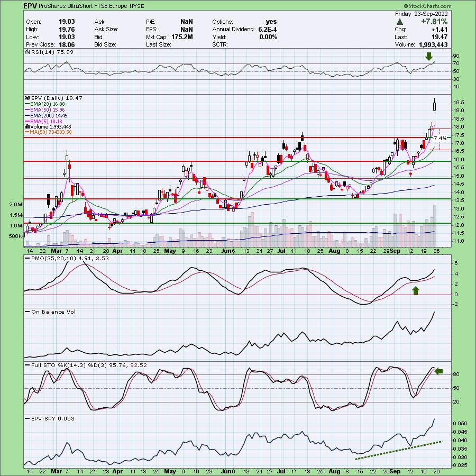This screenshot has height=476, width=476.
Task: Click the 2.0M volume axis label
Action: pyautogui.click(x=16, y=205)
